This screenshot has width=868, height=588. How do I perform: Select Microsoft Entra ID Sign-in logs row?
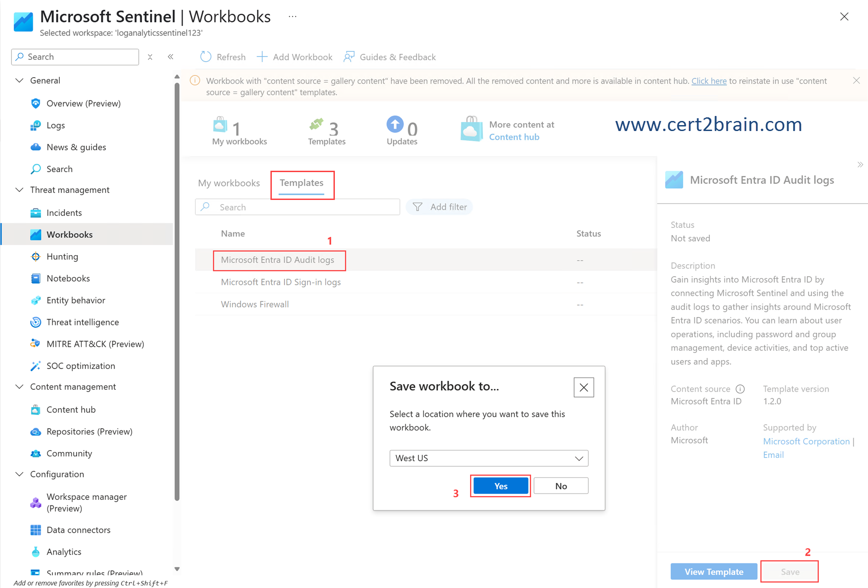pos(426,282)
